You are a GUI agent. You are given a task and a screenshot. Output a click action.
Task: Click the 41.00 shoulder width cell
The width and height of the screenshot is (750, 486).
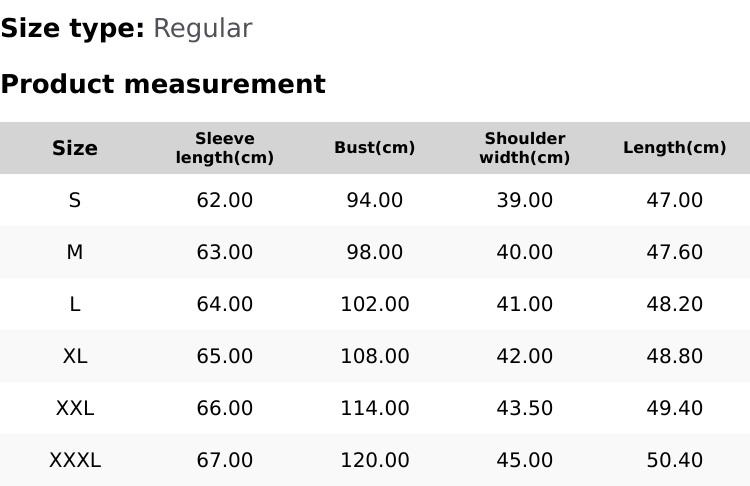(525, 304)
